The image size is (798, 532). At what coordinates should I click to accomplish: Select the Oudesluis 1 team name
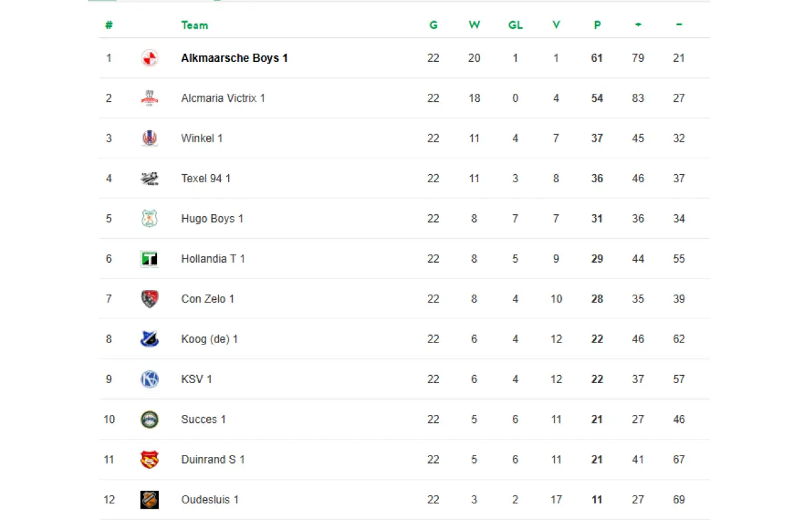(209, 499)
